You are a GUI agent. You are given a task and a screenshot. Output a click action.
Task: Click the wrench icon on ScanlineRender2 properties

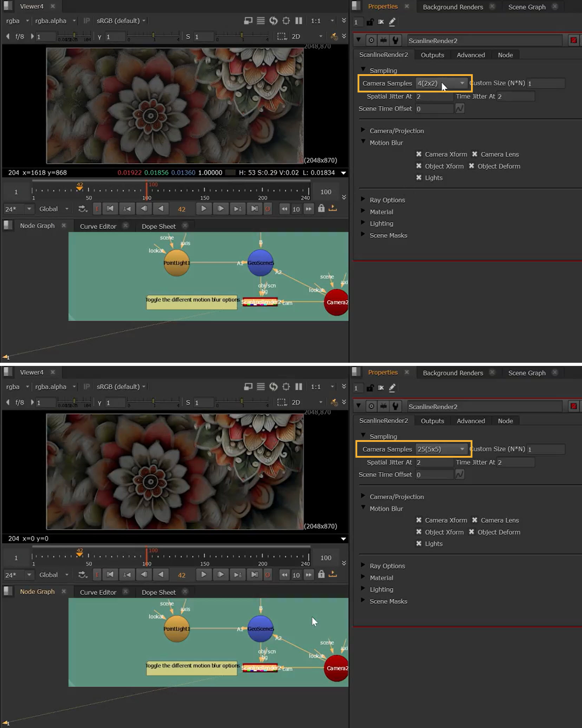click(x=395, y=40)
